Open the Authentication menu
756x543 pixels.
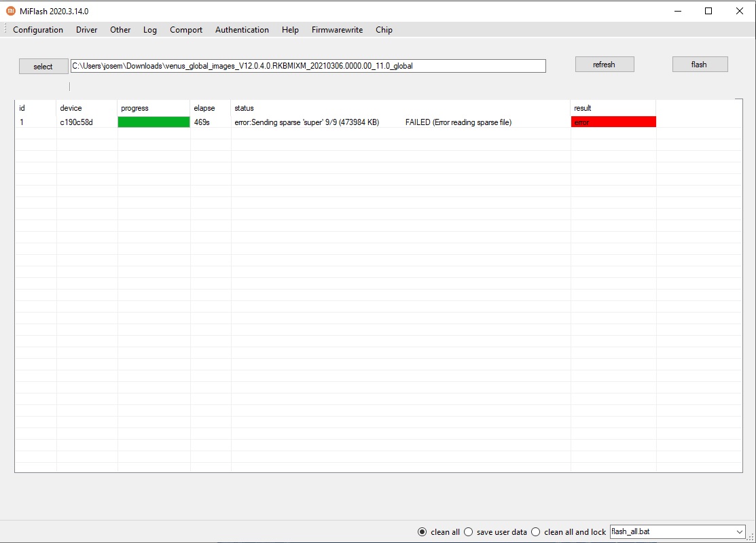click(x=242, y=30)
